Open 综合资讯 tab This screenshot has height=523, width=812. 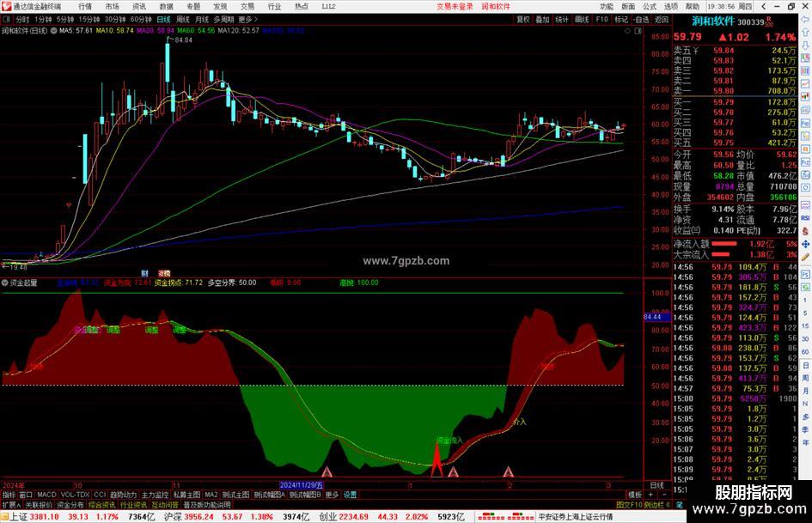pos(101,505)
